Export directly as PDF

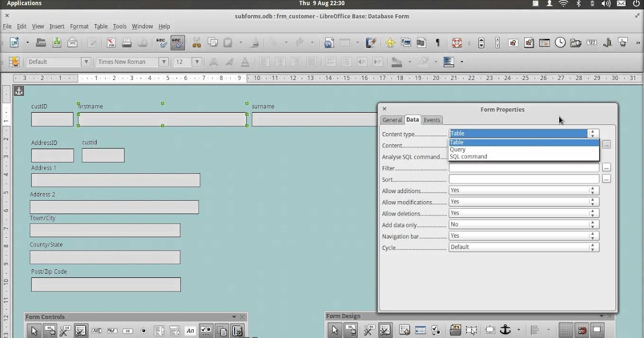(111, 43)
